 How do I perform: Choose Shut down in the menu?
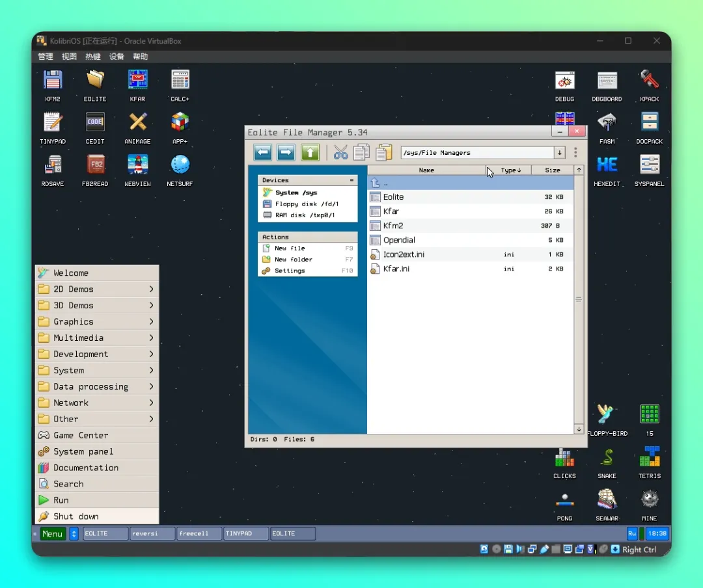point(97,516)
